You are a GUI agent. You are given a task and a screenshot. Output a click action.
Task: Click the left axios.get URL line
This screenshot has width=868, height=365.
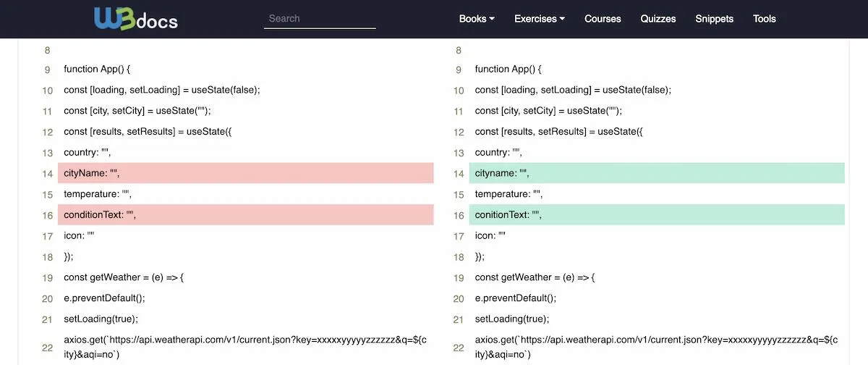coord(244,347)
